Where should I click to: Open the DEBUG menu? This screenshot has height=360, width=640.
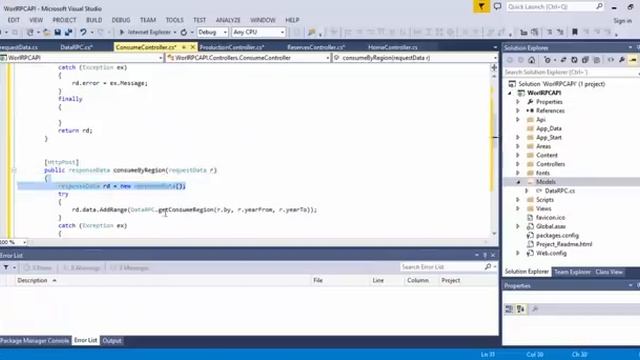point(121,20)
